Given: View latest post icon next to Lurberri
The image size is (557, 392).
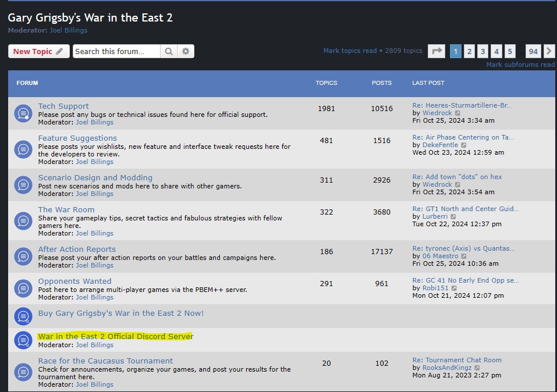Looking at the screenshot, I should 453,216.
